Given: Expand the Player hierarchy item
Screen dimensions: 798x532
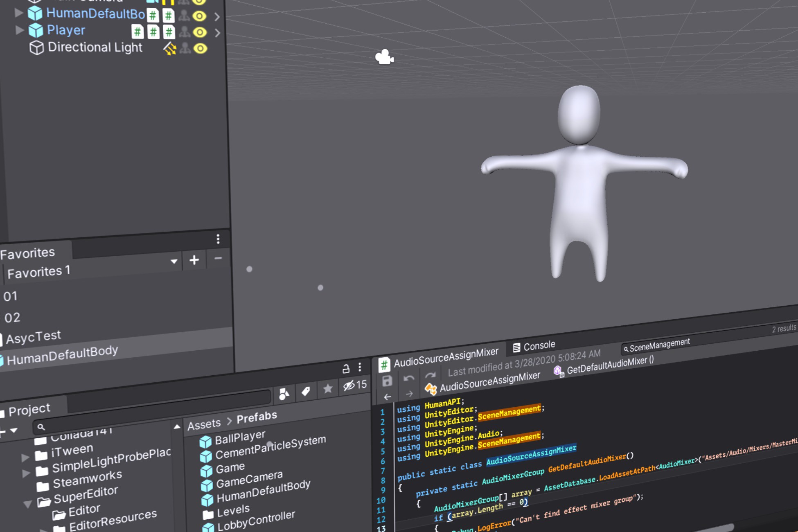Looking at the screenshot, I should 19,30.
